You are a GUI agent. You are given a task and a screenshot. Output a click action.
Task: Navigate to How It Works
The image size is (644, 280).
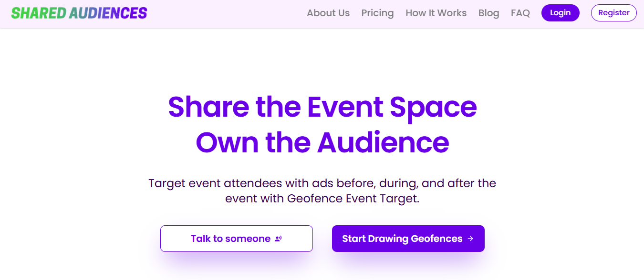436,13
